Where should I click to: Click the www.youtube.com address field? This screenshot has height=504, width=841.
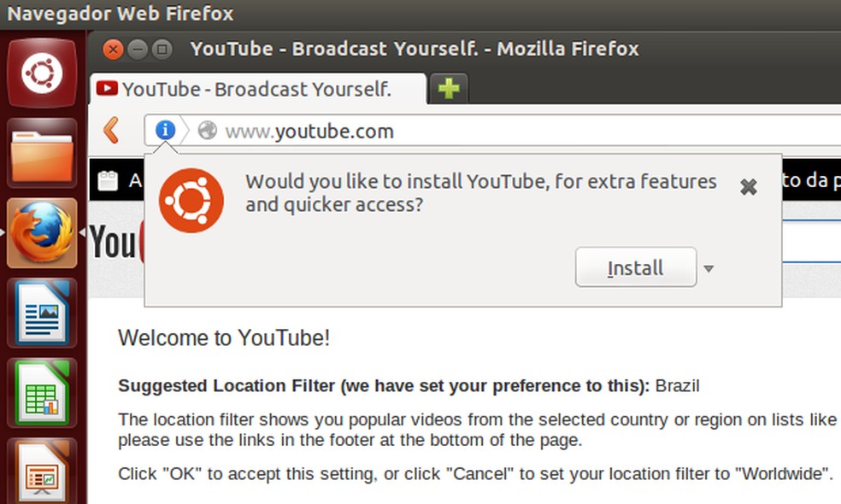(x=513, y=131)
